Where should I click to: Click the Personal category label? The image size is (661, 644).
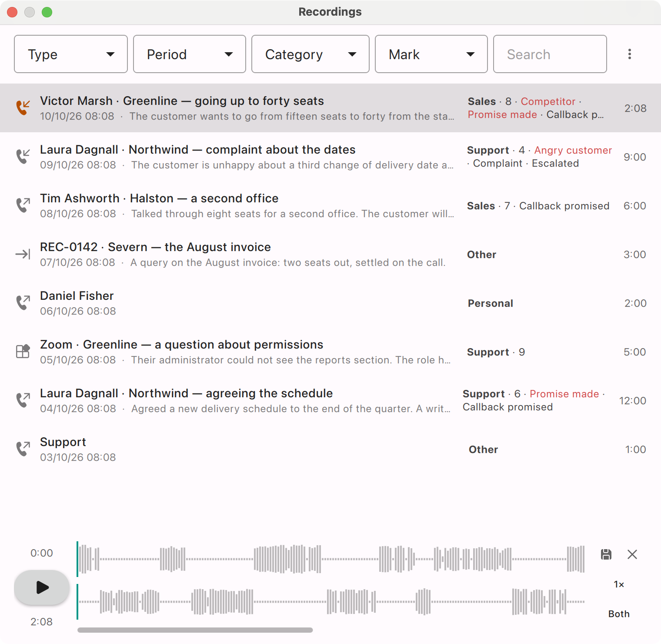(490, 303)
